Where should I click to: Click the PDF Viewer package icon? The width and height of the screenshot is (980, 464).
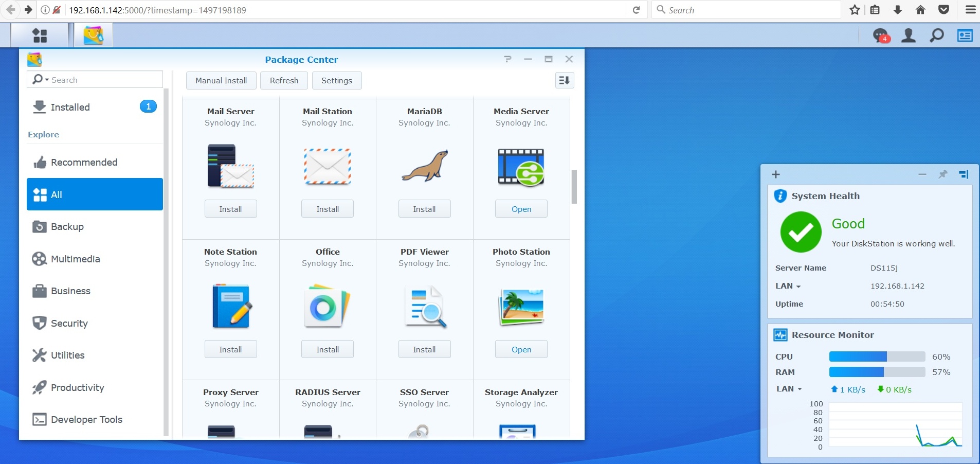point(425,307)
